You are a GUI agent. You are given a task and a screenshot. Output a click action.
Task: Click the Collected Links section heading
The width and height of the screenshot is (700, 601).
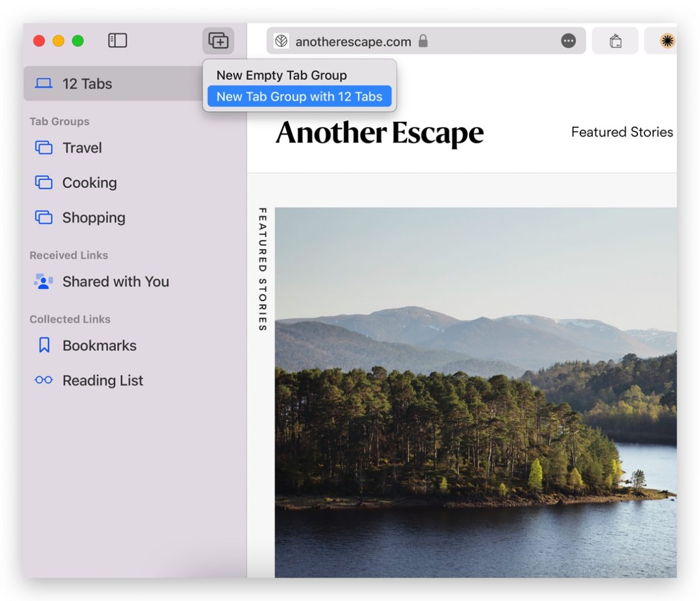[x=70, y=319]
